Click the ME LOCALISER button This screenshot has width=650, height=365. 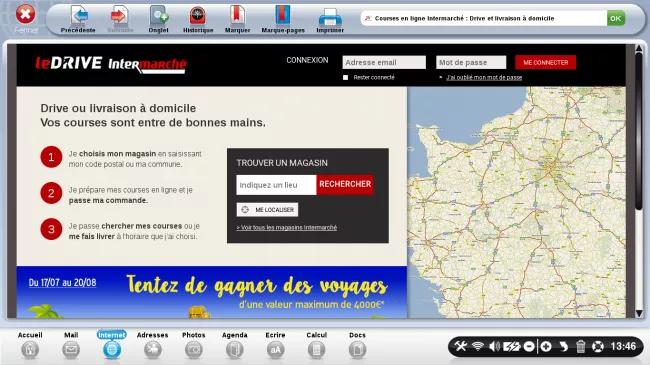coord(267,209)
